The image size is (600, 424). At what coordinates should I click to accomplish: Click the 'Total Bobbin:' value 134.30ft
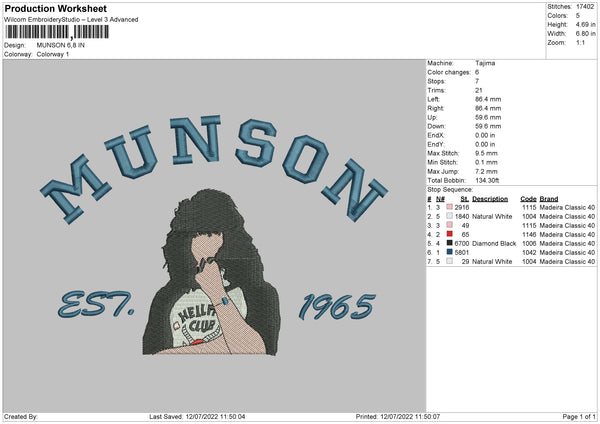pyautogui.click(x=487, y=180)
